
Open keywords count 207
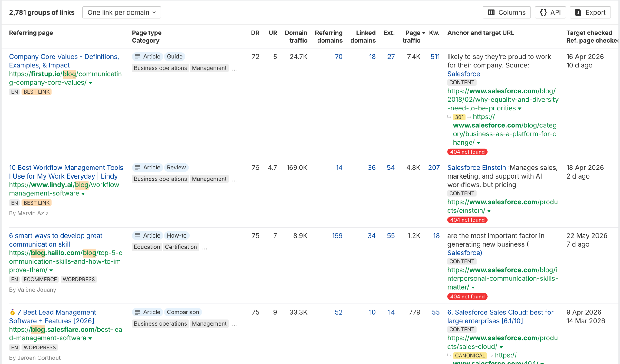coord(434,167)
